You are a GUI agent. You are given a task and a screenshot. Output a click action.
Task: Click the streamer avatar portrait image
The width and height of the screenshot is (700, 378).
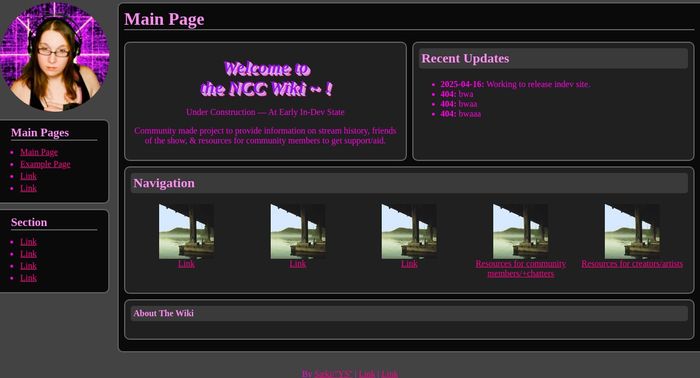54,56
